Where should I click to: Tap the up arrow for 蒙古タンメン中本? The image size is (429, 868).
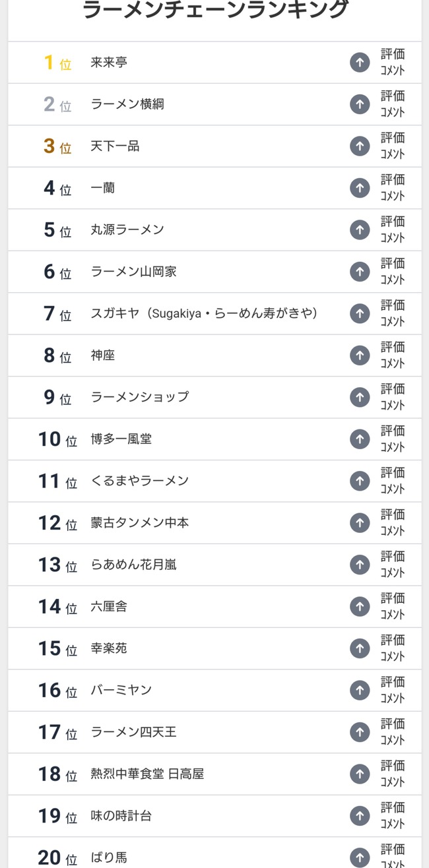pos(359,522)
